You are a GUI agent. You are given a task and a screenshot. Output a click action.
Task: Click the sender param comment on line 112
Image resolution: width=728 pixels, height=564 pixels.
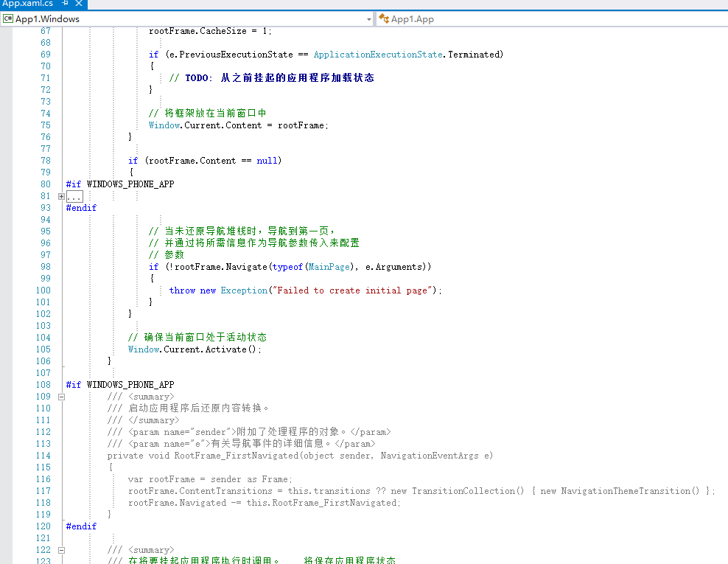pos(249,432)
